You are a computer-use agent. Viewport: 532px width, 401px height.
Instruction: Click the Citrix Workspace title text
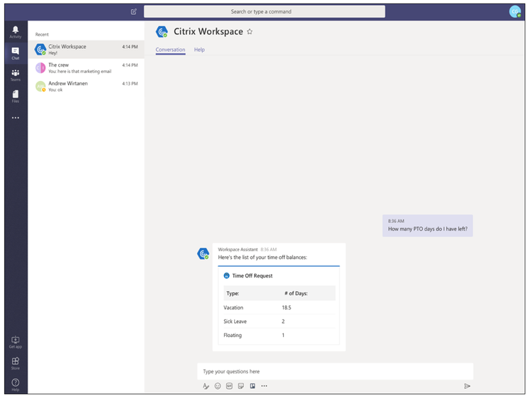(209, 31)
